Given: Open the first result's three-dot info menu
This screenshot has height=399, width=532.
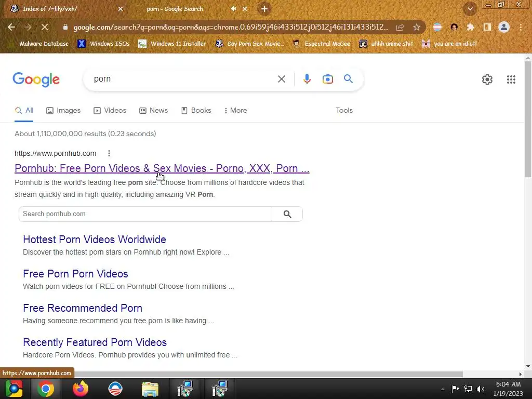Looking at the screenshot, I should pyautogui.click(x=109, y=153).
